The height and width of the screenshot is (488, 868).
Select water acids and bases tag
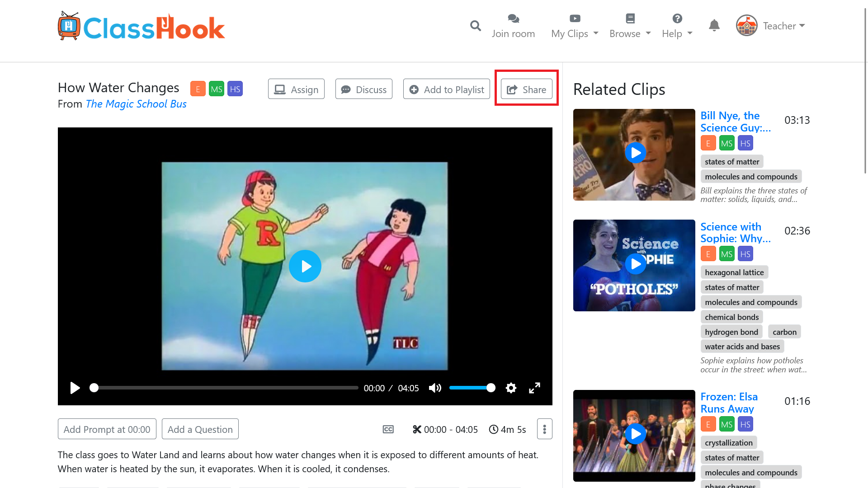click(742, 346)
